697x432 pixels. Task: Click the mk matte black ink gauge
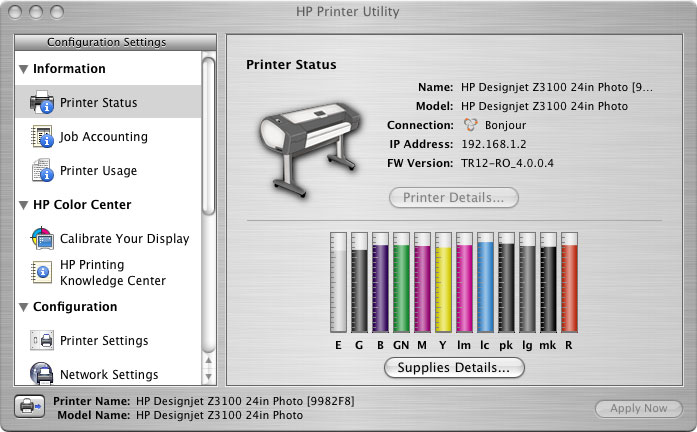[548, 282]
